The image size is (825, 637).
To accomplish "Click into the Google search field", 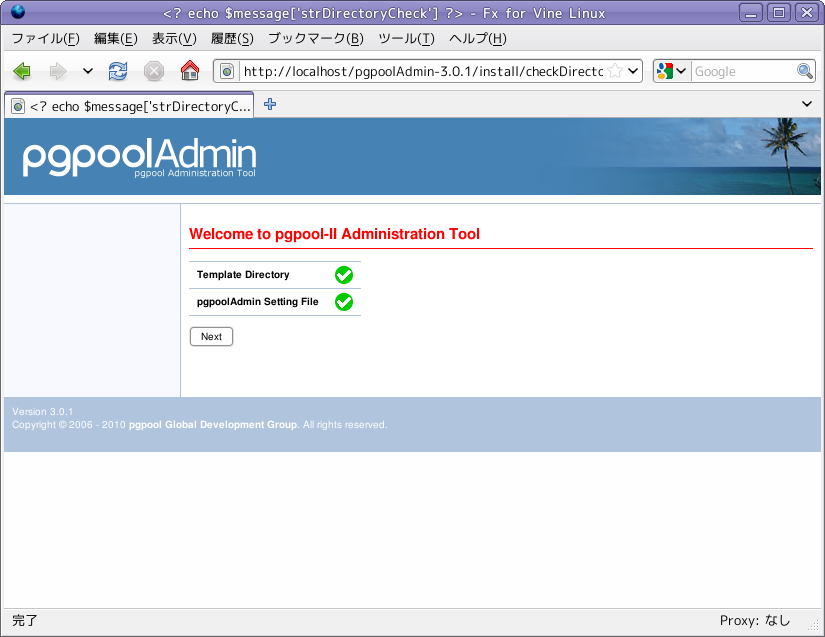I will click(x=743, y=71).
